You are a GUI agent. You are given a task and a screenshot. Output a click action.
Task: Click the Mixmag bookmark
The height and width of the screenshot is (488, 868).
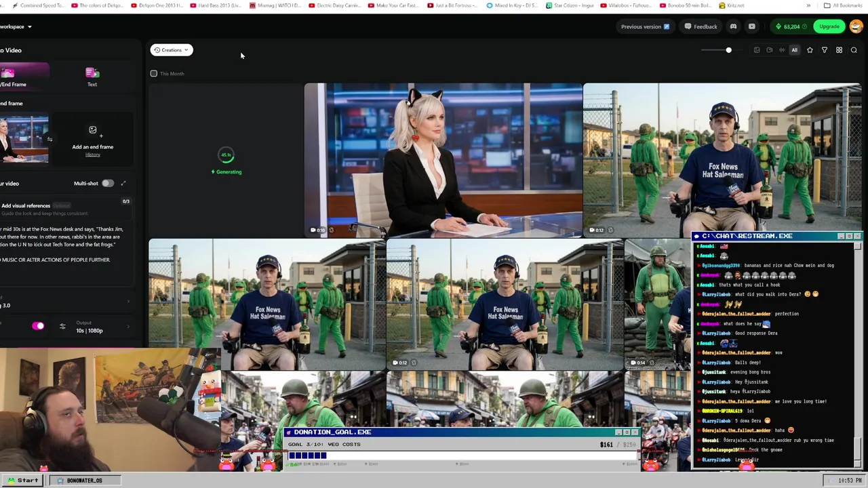pos(275,5)
